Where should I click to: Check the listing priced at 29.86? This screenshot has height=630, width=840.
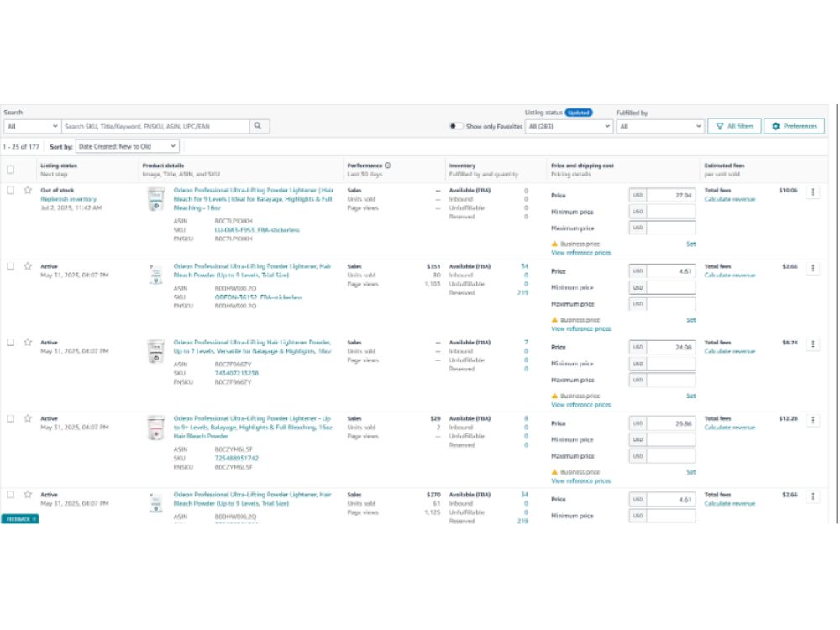click(x=11, y=418)
